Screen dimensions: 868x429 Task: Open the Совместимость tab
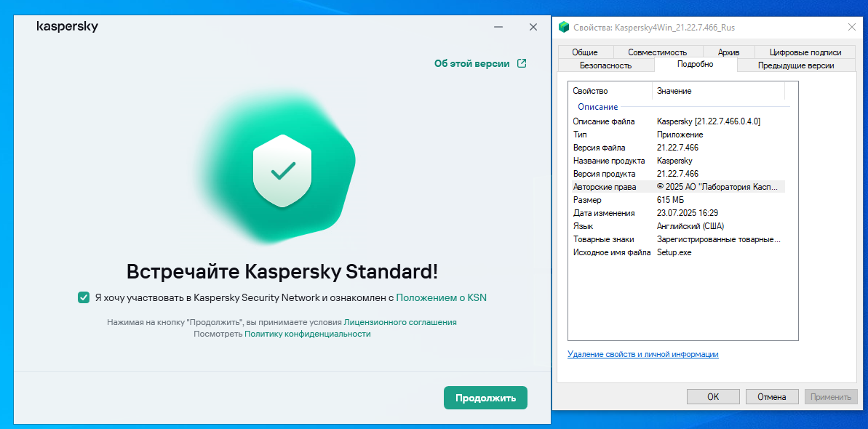tap(658, 52)
